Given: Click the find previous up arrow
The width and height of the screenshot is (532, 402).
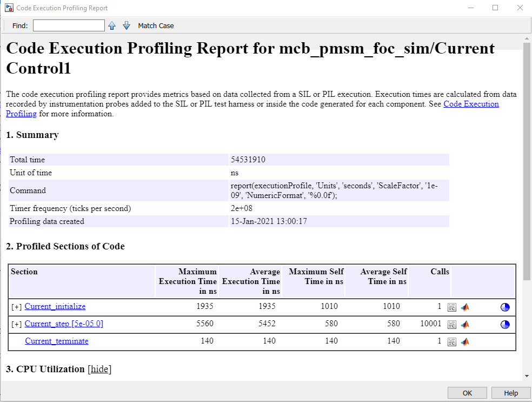Looking at the screenshot, I should (x=112, y=25).
